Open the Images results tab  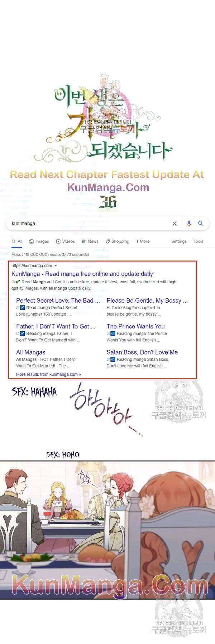(39, 241)
